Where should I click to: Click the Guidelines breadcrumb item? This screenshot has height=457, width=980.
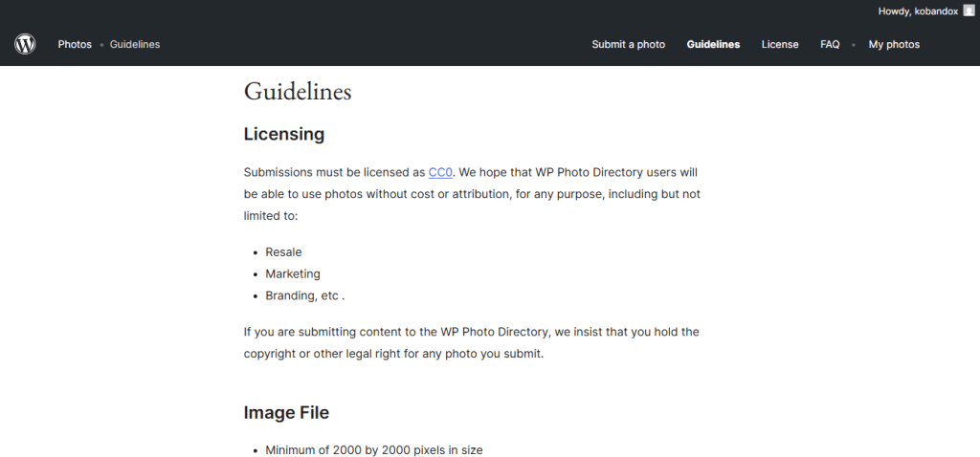click(x=135, y=44)
